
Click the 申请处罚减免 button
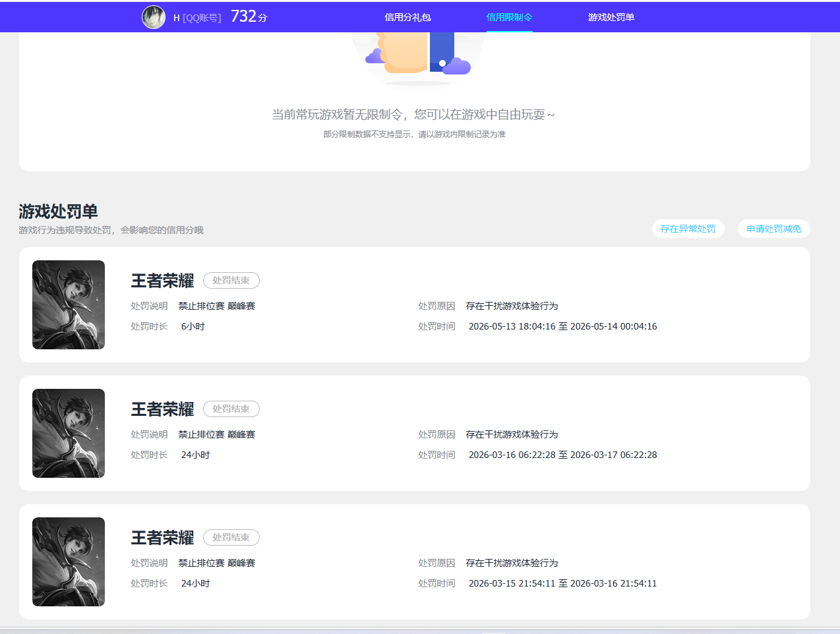(x=774, y=229)
